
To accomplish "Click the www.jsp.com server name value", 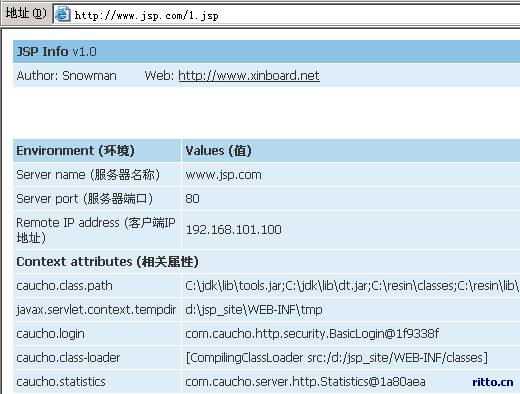I will coord(223,175).
